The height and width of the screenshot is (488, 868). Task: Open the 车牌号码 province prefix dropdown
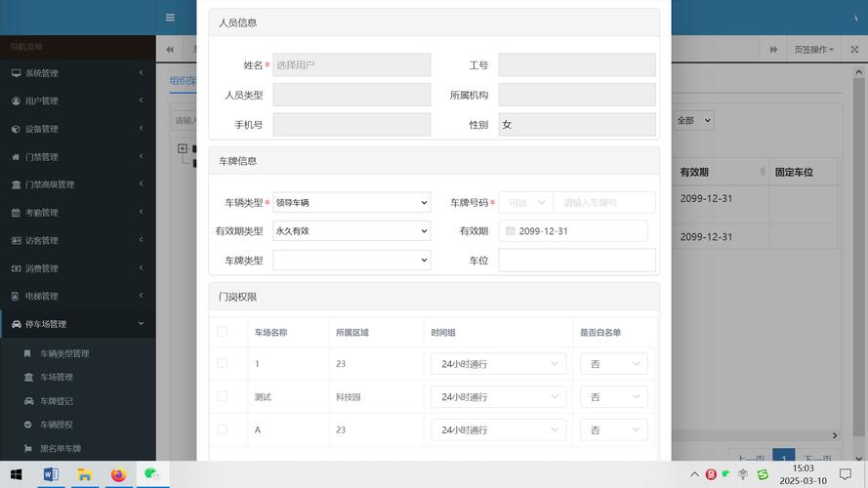[526, 202]
